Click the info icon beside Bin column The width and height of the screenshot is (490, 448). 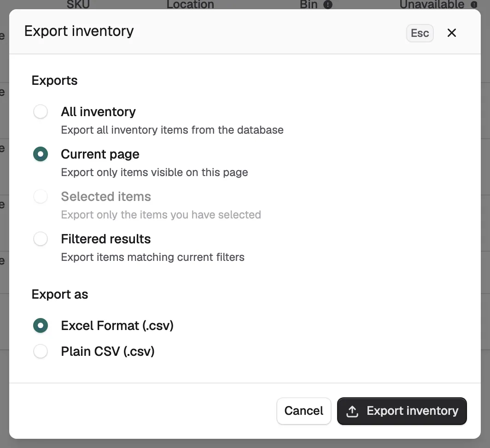328,5
